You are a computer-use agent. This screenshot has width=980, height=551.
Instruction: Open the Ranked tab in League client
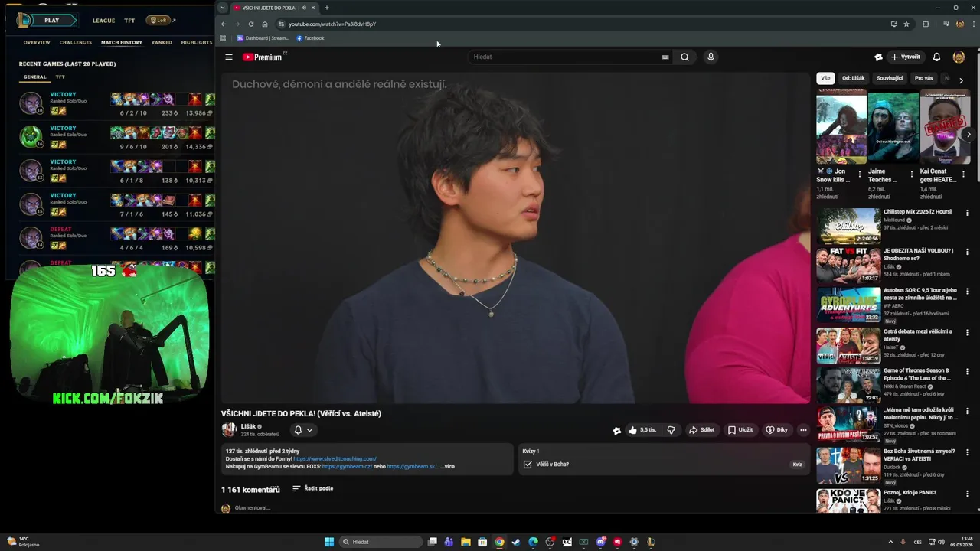pyautogui.click(x=162, y=43)
